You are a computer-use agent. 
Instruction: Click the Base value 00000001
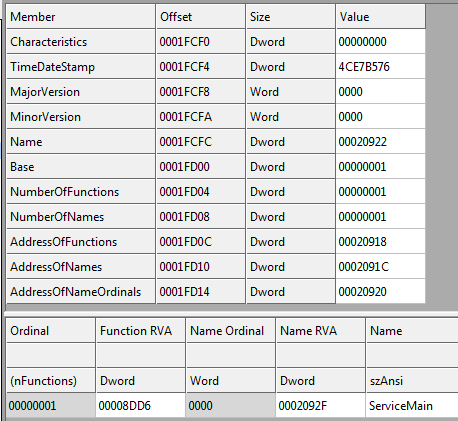(381, 167)
